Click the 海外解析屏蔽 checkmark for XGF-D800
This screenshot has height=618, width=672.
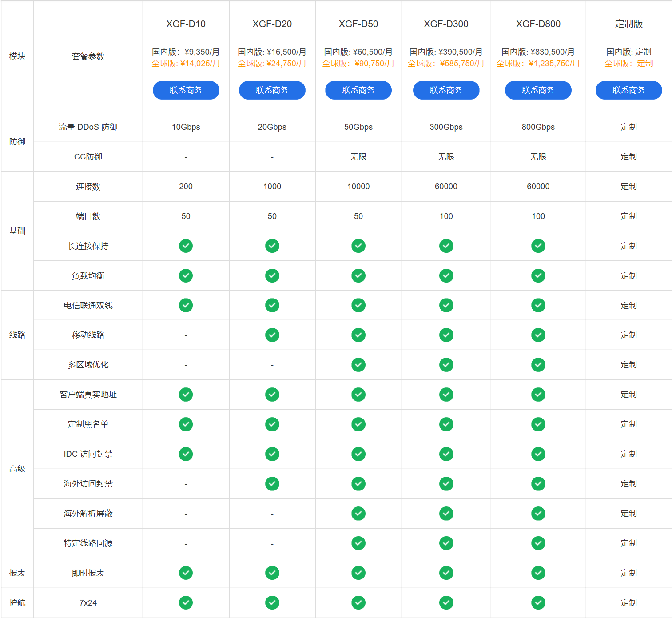(538, 513)
